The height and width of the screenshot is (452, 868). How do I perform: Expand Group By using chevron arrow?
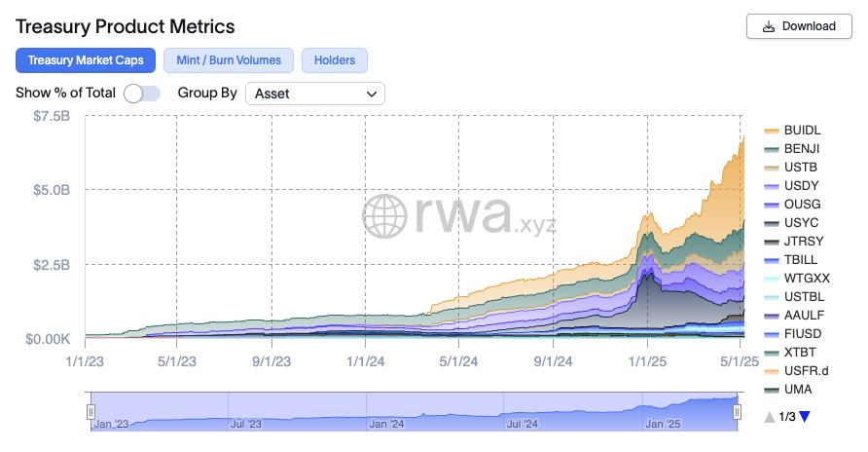point(371,94)
